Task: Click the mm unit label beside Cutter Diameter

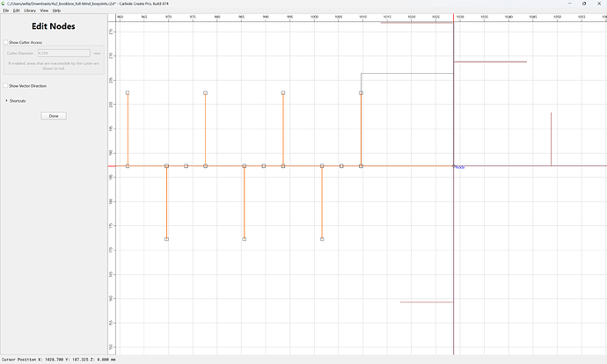Action: [x=97, y=53]
